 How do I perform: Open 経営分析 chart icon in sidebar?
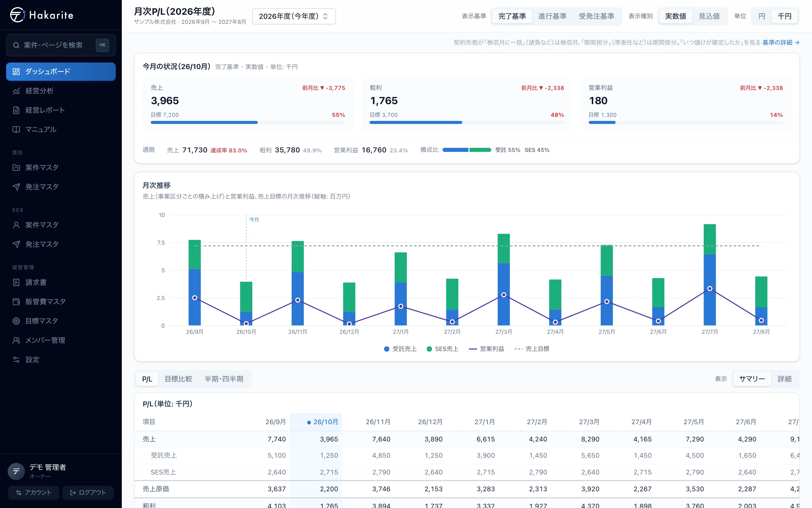point(16,91)
